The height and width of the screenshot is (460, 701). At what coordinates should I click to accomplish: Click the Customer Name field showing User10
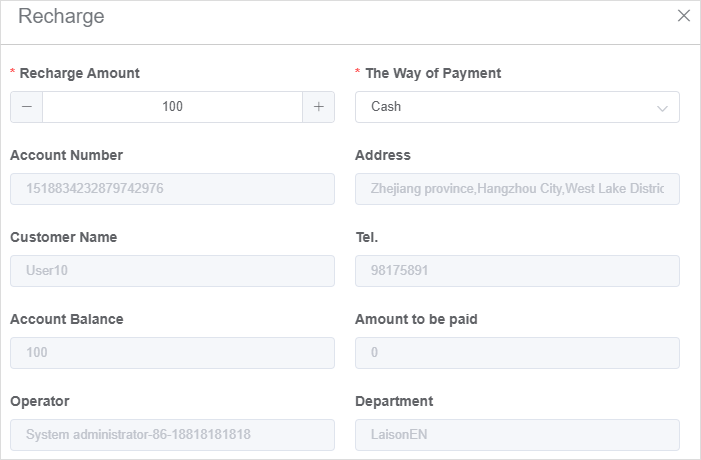coord(173,271)
